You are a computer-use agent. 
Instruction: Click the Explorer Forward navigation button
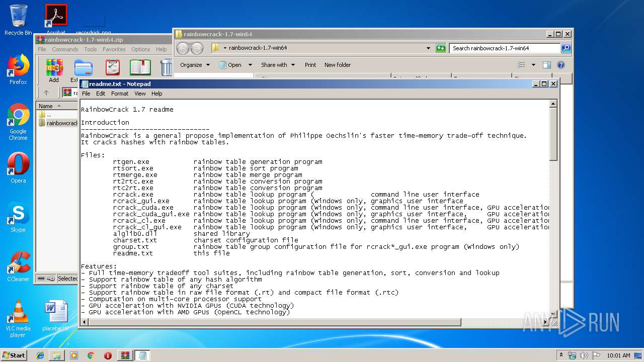click(197, 48)
